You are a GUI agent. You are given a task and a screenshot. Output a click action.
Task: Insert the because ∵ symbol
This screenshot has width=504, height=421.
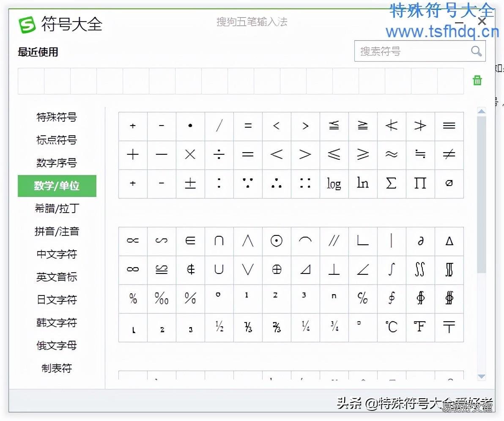[x=248, y=183]
